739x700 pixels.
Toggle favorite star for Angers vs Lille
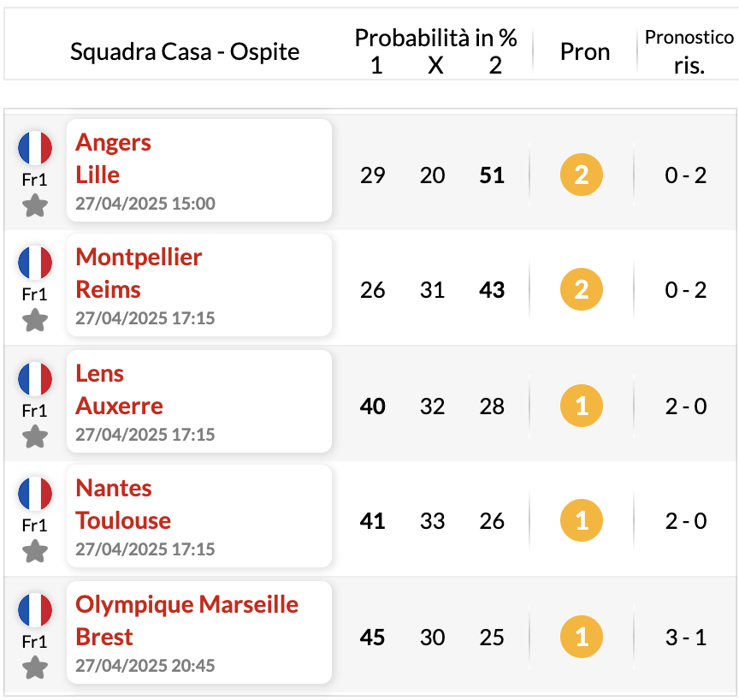[x=35, y=205]
